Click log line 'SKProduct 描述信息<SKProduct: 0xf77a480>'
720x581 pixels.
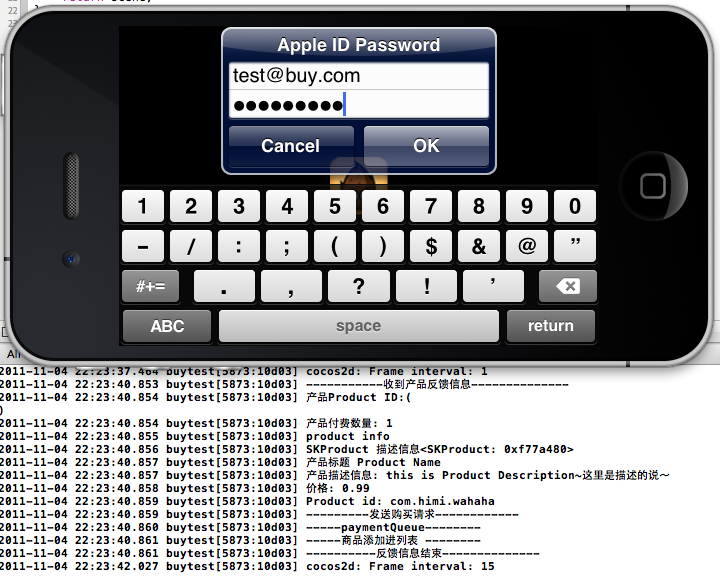pos(440,449)
